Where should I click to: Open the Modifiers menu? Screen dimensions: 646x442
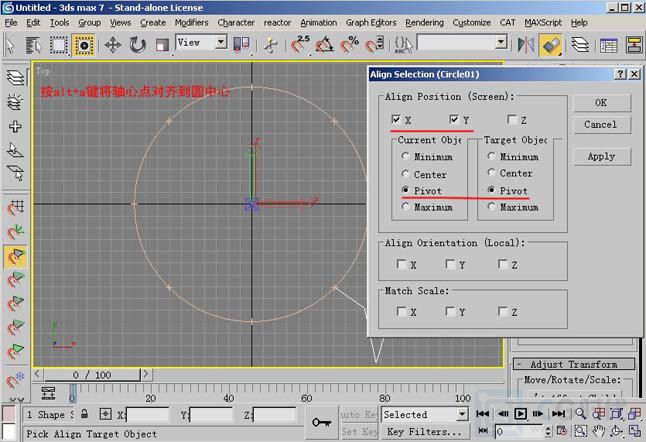click(192, 23)
